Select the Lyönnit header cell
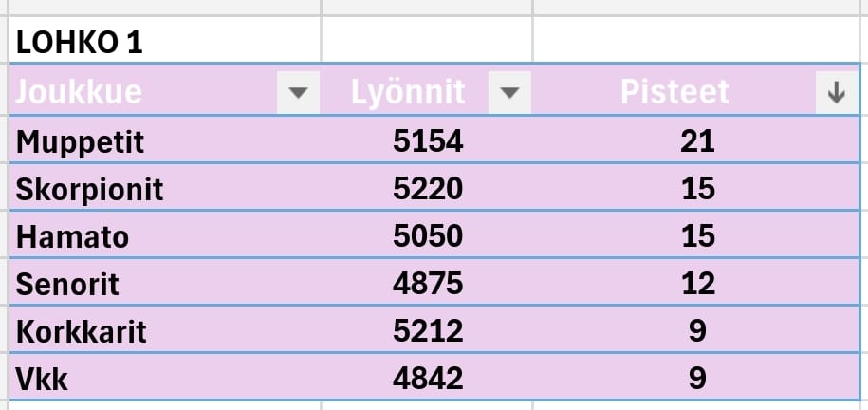The height and width of the screenshot is (410, 868). point(408,92)
